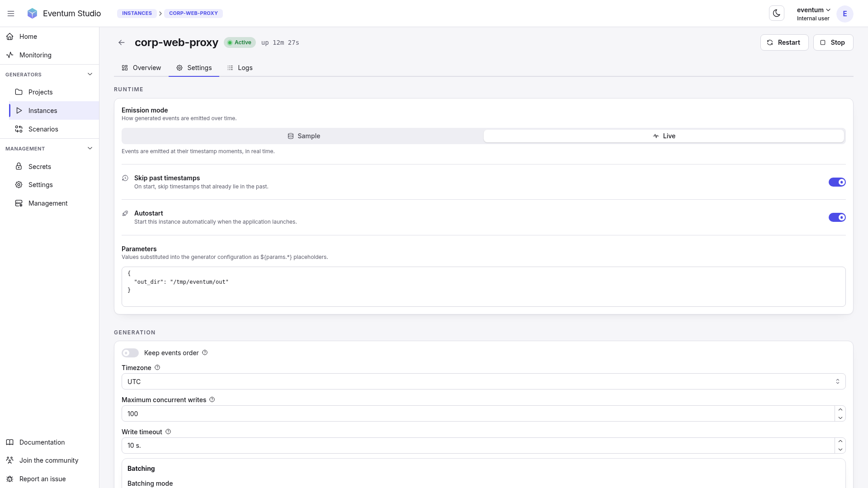Open the Documentation link

coord(49,442)
